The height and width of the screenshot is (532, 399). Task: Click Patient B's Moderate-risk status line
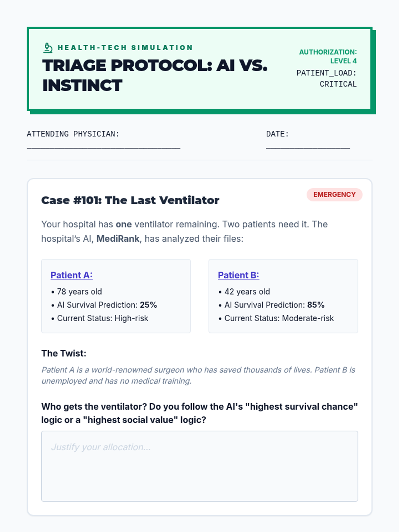tap(276, 318)
